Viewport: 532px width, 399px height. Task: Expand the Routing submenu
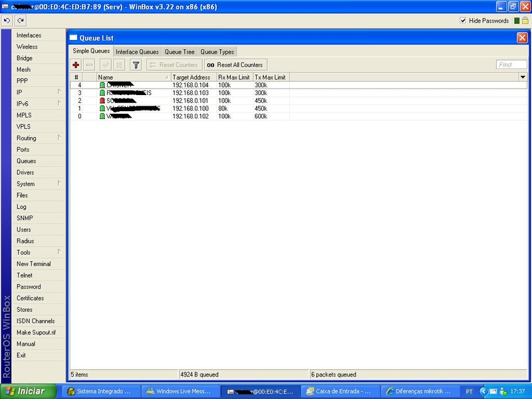(x=59, y=138)
